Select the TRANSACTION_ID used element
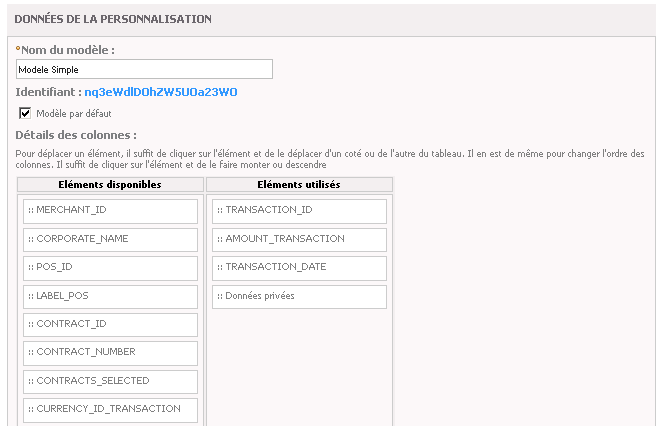663x426 pixels. coord(299,211)
